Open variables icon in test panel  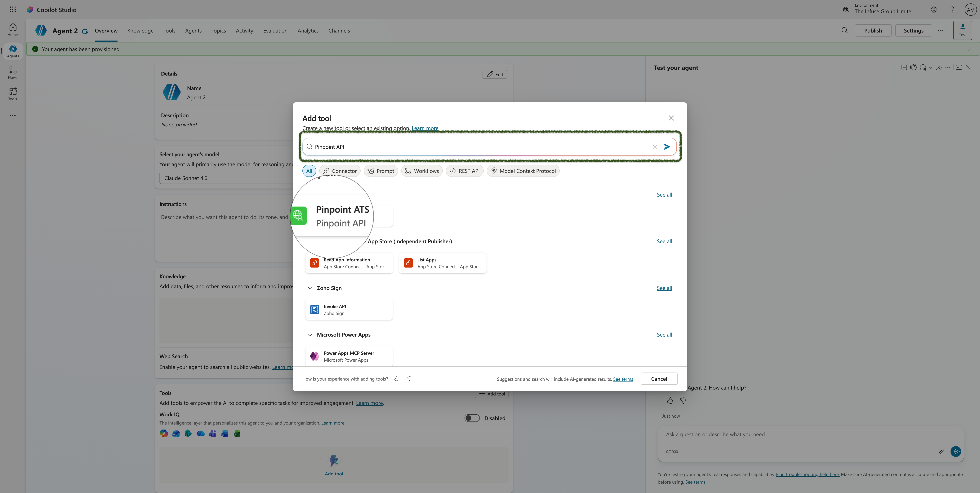938,67
